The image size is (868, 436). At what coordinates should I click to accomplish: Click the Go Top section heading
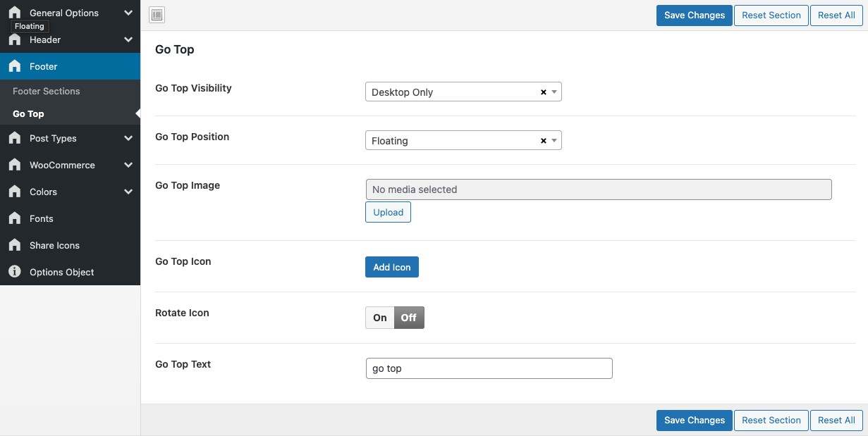[175, 49]
